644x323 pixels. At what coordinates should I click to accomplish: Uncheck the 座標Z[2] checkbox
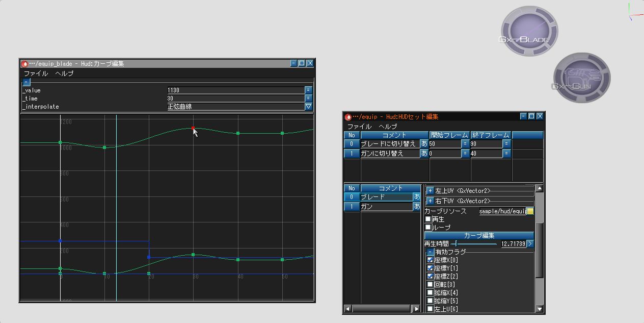click(430, 276)
